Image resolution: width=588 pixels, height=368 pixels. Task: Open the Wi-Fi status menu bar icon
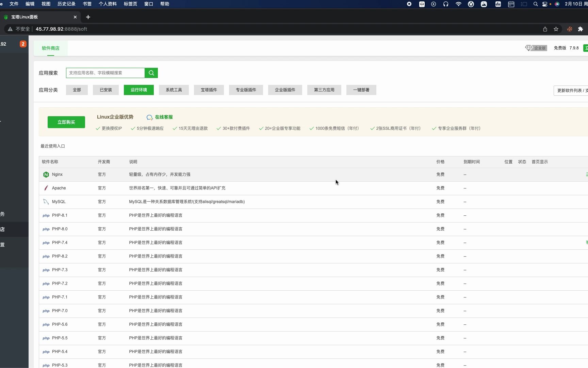tap(458, 4)
